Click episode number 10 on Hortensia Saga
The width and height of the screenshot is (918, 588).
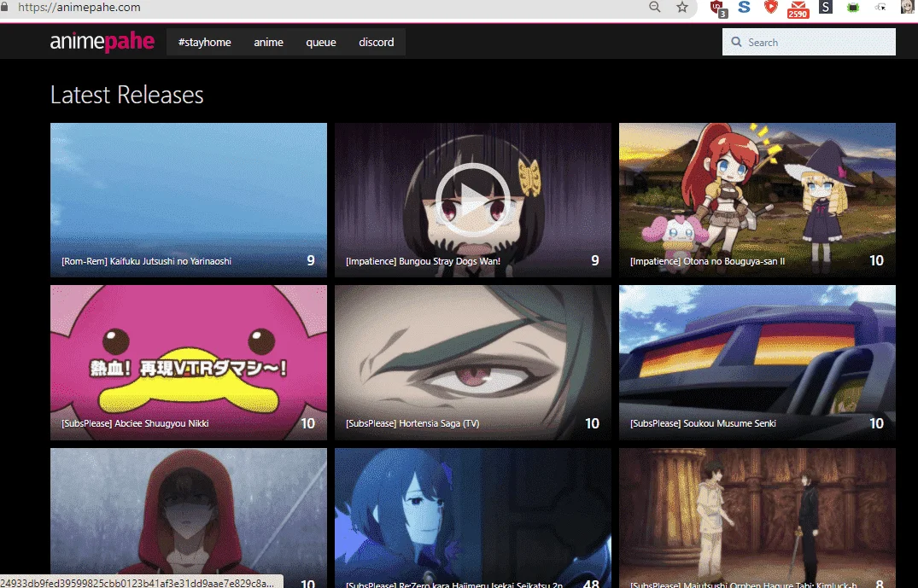(592, 423)
